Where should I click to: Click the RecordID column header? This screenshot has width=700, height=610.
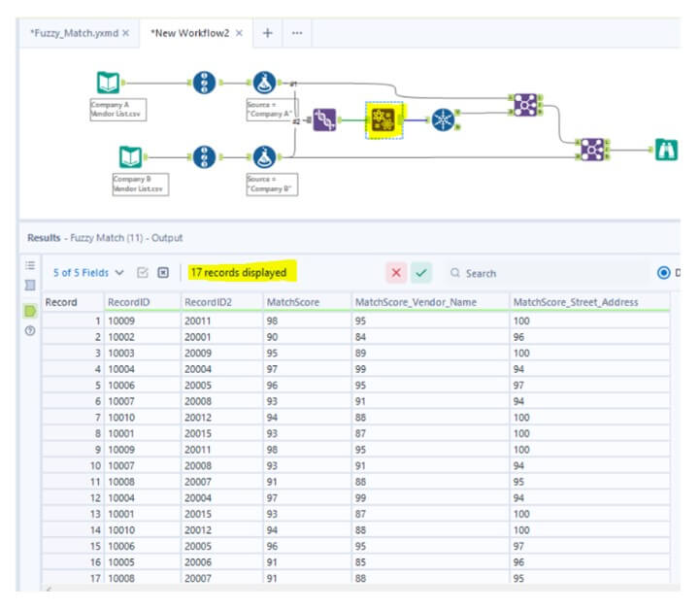click(143, 302)
